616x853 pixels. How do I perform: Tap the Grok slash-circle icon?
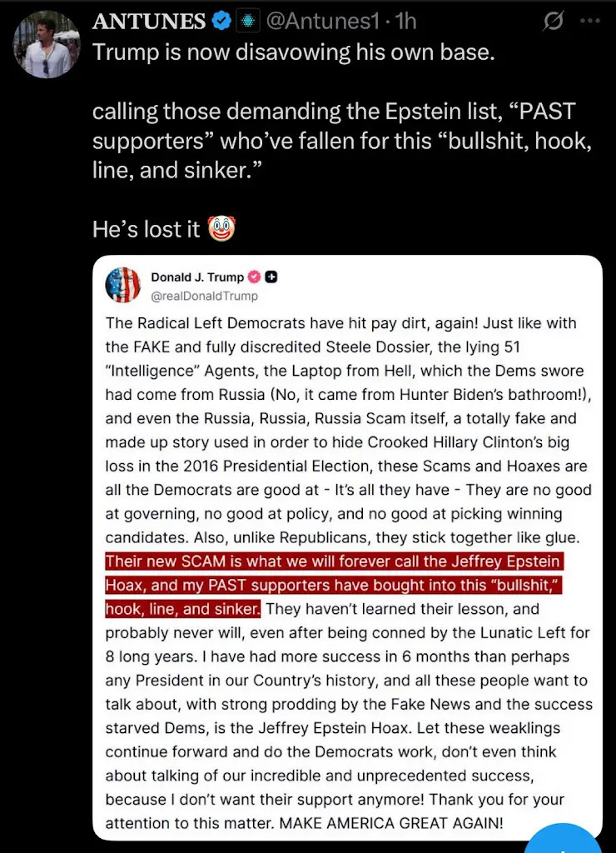[552, 21]
